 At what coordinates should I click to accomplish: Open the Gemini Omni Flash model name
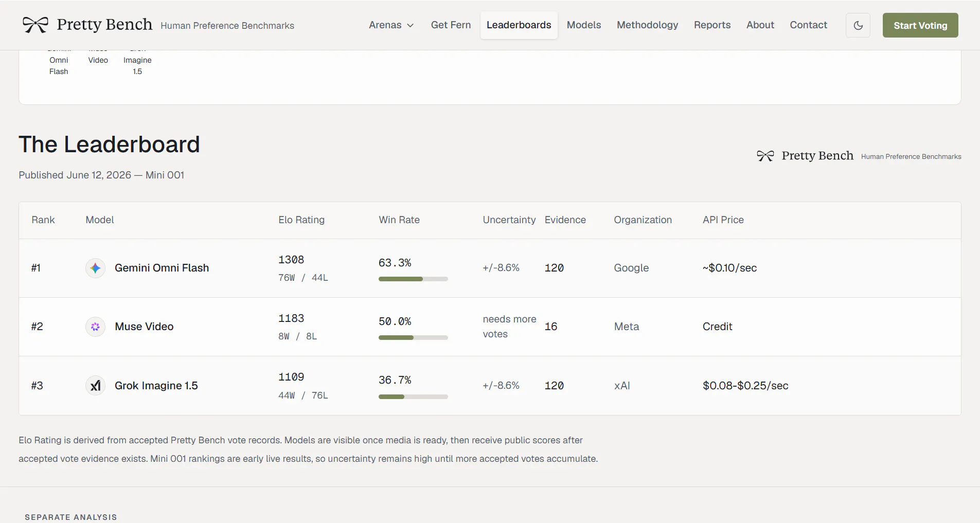pos(162,268)
